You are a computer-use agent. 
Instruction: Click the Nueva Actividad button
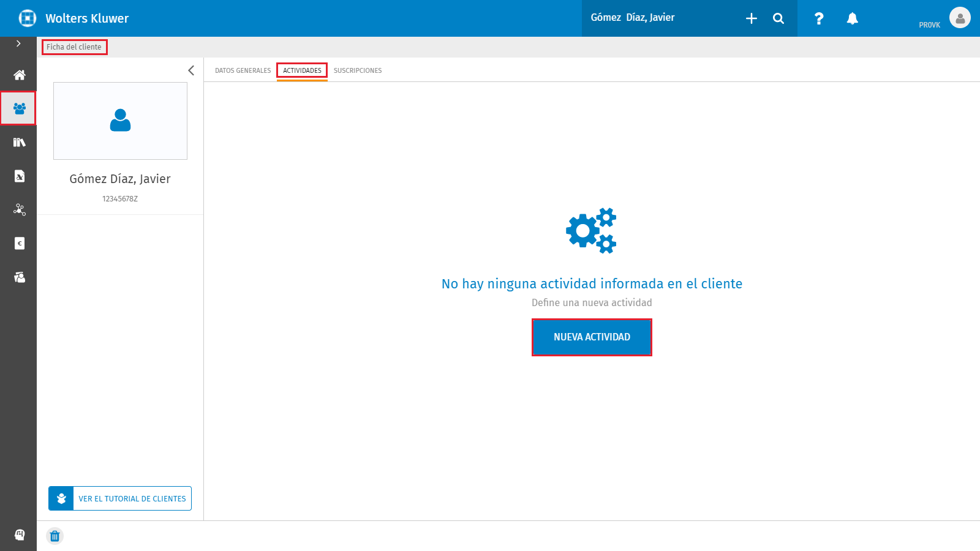tap(592, 337)
